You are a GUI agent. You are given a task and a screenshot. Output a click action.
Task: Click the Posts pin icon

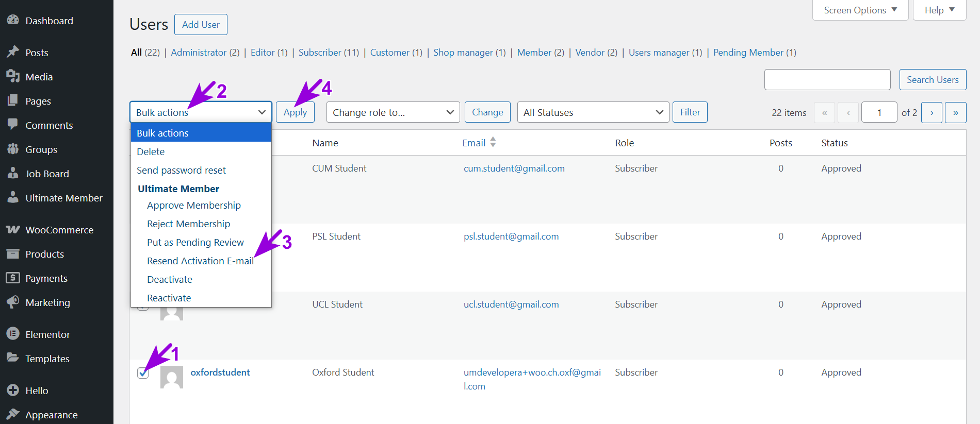[x=13, y=52]
